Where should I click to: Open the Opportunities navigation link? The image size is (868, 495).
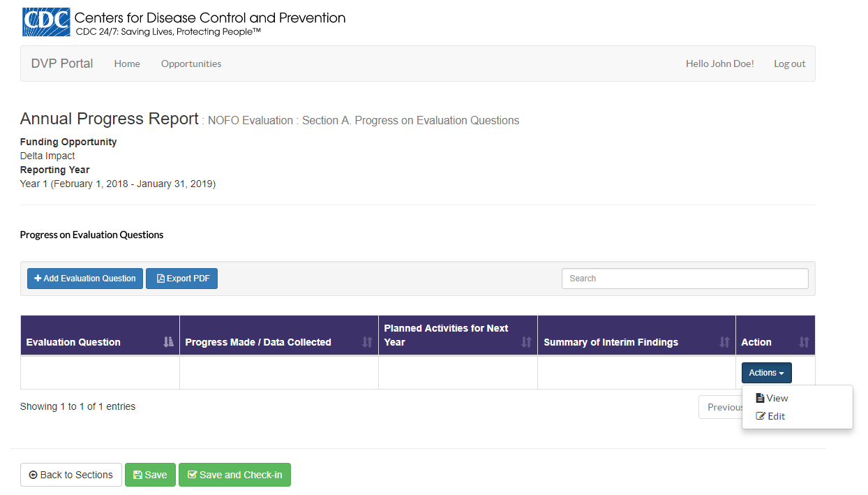191,64
